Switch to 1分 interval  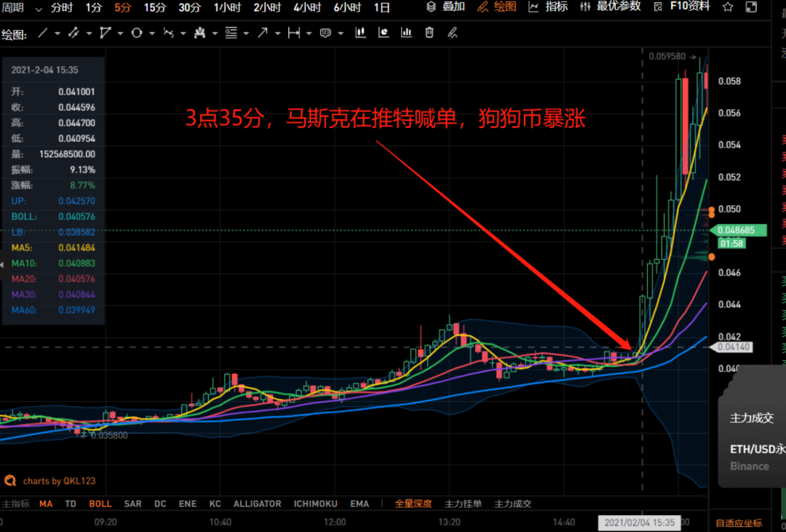(93, 7)
